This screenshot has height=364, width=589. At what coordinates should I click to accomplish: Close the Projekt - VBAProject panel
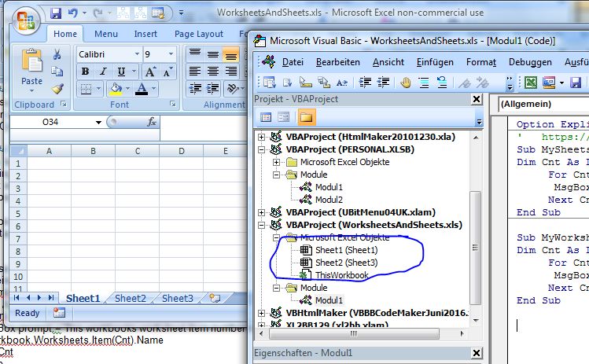[477, 99]
